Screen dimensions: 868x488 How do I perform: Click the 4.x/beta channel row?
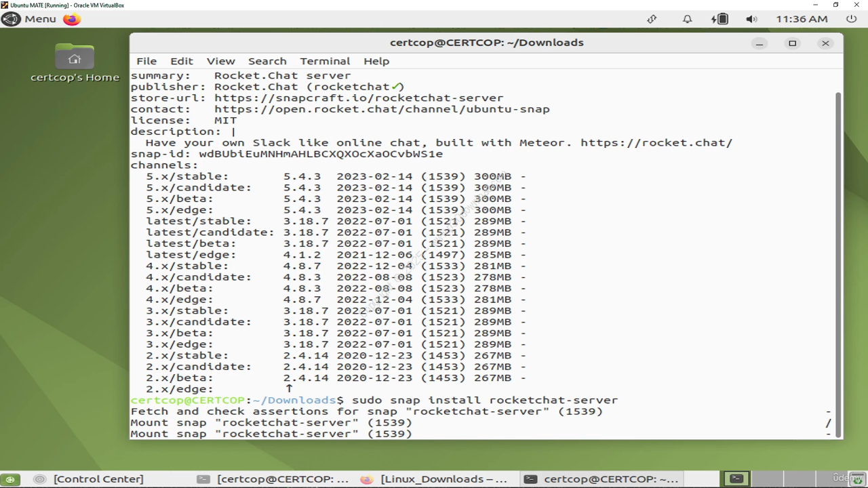coord(336,288)
